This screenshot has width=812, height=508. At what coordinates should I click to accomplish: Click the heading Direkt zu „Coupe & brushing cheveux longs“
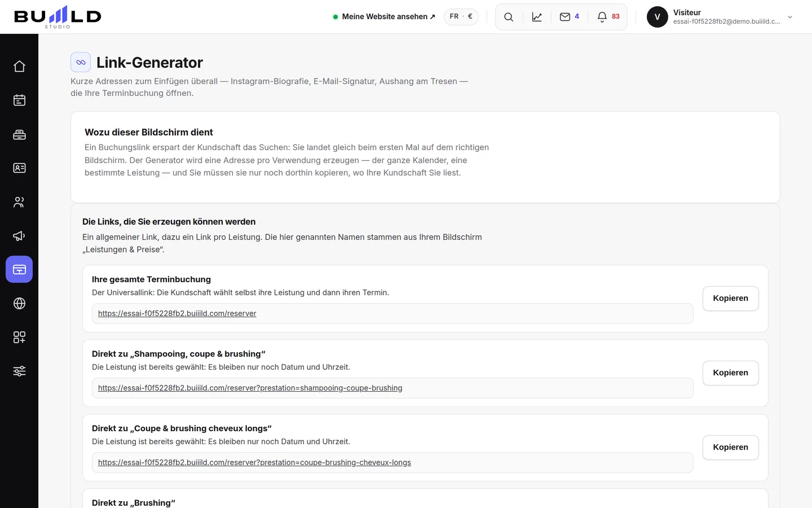[182, 428]
